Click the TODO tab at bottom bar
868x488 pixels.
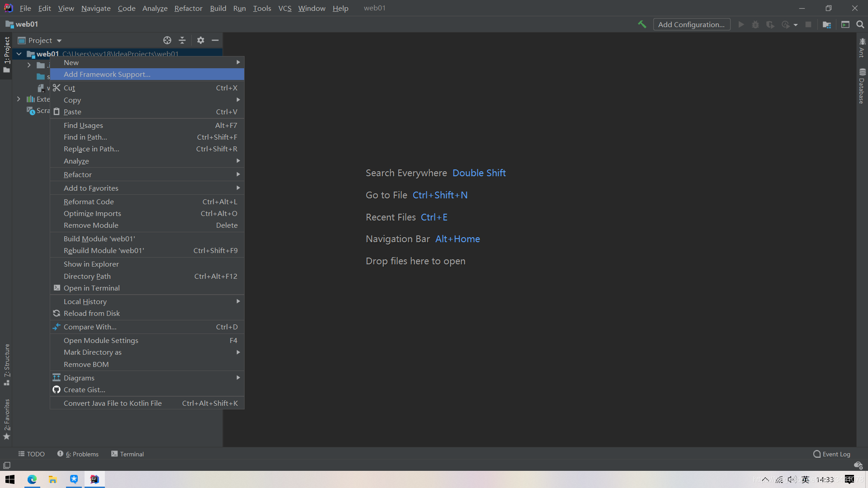pos(32,454)
